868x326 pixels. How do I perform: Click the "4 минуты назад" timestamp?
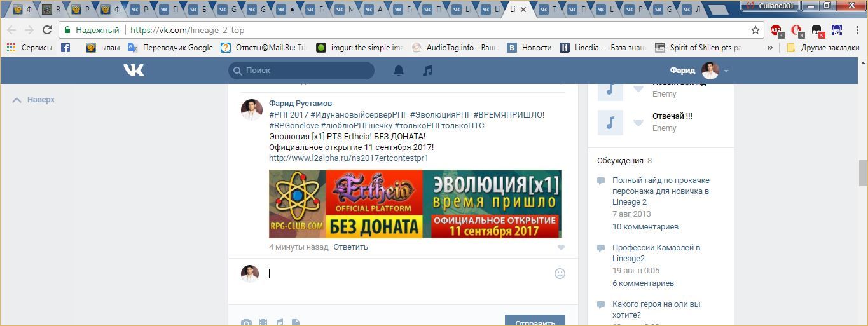click(299, 247)
